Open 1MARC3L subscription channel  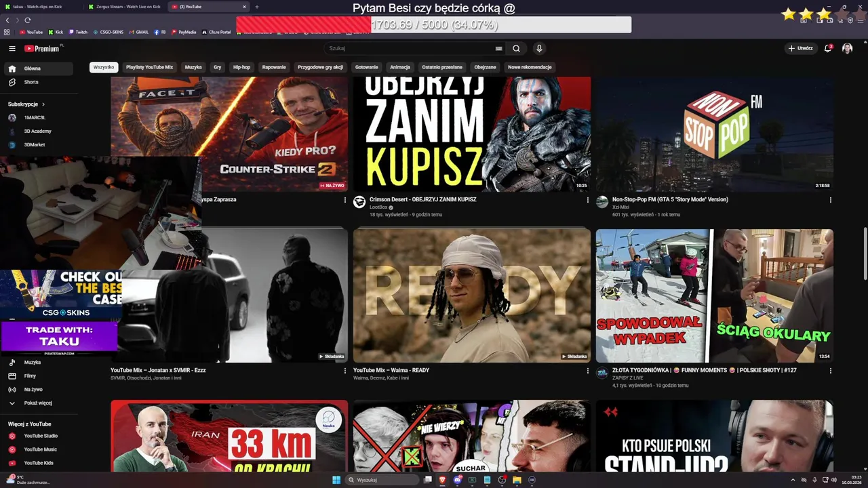click(x=39, y=118)
